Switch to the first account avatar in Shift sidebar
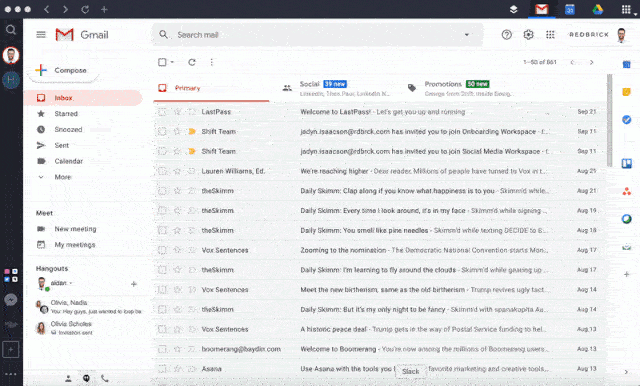This screenshot has height=386, width=640. (11, 55)
